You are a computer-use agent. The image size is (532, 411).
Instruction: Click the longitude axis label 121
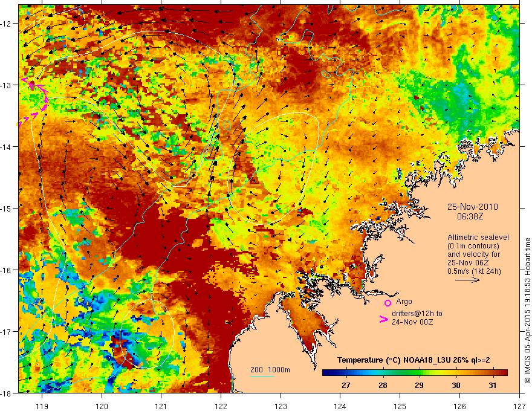(161, 406)
